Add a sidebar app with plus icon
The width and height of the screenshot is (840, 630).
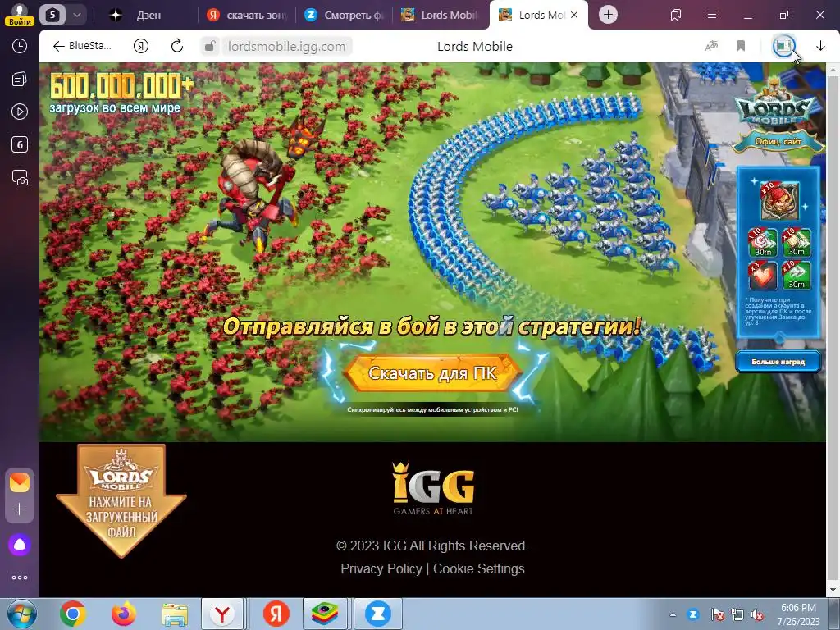point(20,509)
